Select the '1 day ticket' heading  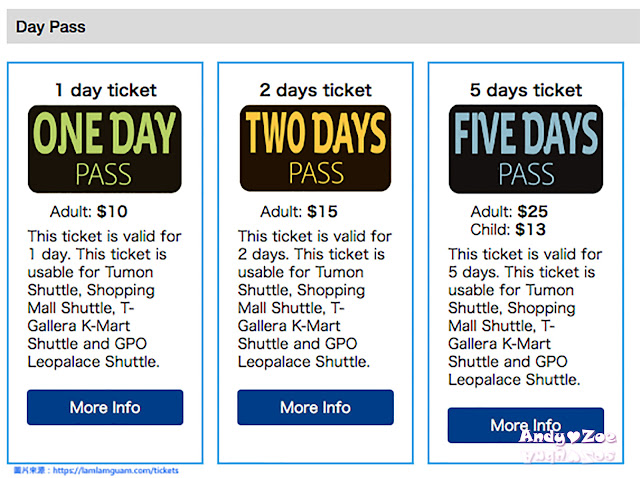coord(106,90)
